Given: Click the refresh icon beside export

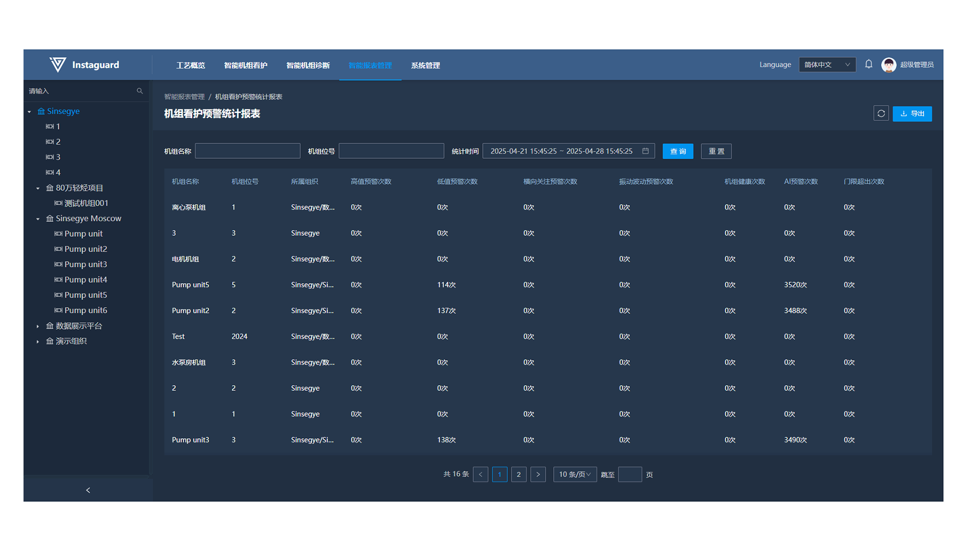Looking at the screenshot, I should point(881,113).
